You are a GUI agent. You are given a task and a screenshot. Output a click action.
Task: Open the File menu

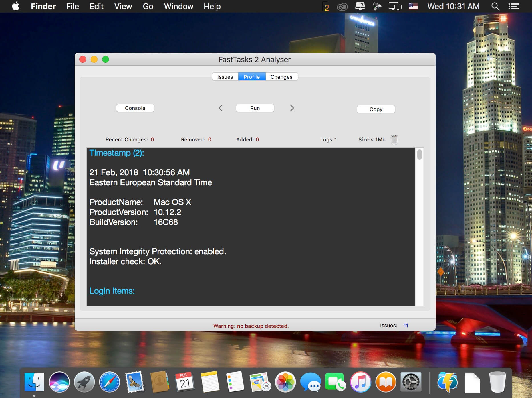click(72, 6)
